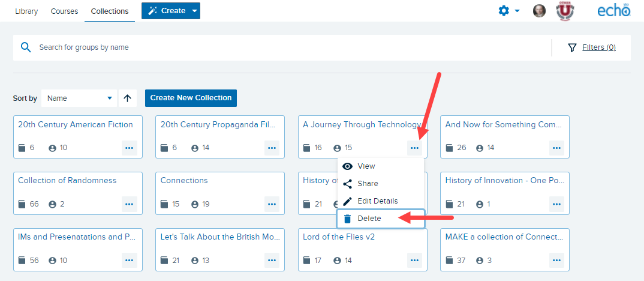Open options menu for Lord of the Flies v2
This screenshot has width=644, height=281.
(414, 261)
